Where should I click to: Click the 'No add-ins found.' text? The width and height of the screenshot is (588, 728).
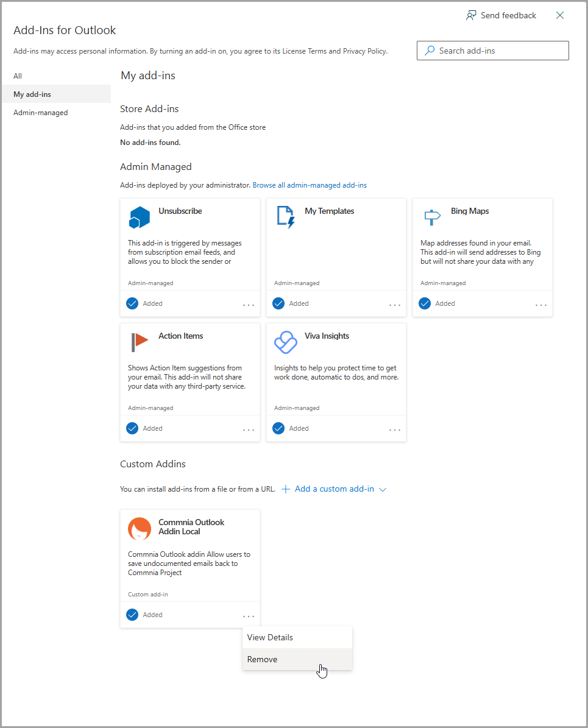click(150, 143)
